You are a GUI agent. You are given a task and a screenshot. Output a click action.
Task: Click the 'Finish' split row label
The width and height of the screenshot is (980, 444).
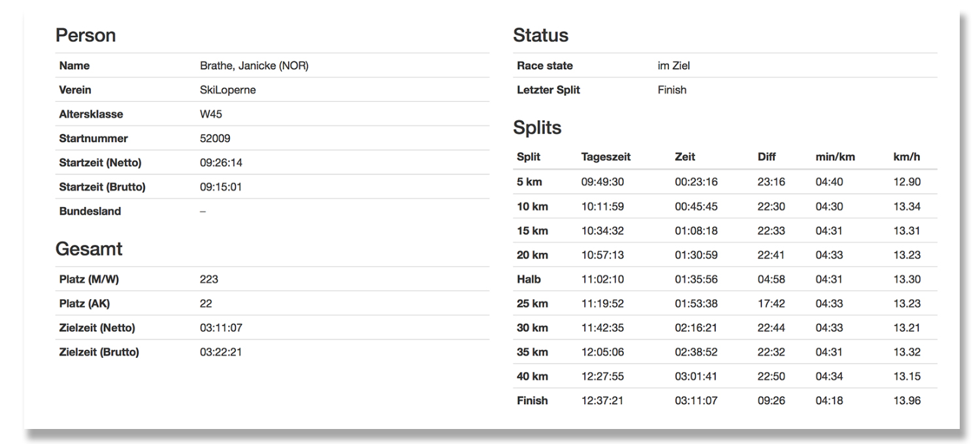pos(532,400)
